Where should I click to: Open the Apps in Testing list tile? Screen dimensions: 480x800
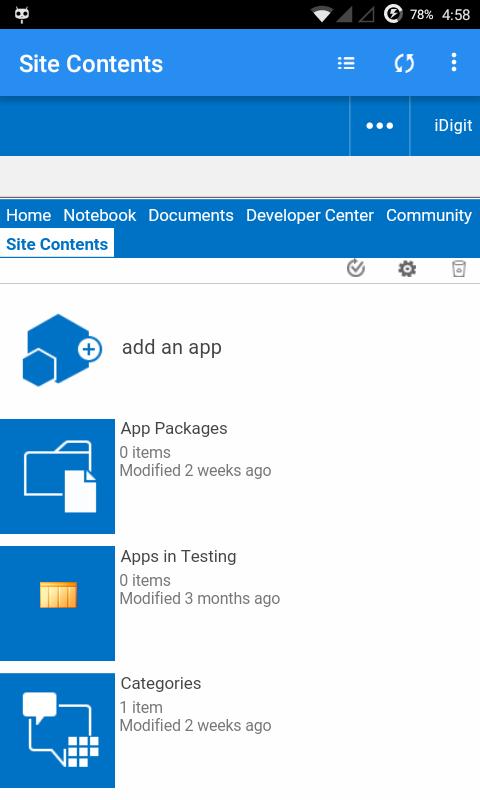(57, 603)
